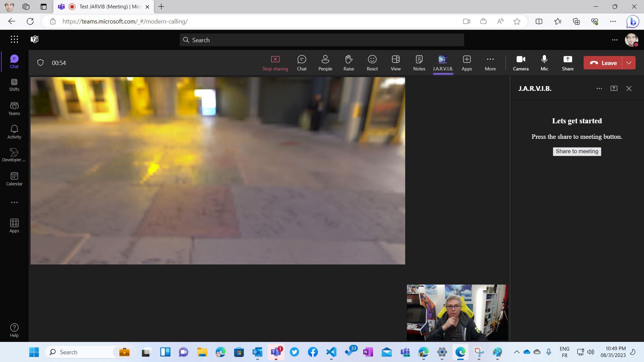
Task: Click Share to meeting button
Action: pyautogui.click(x=577, y=151)
